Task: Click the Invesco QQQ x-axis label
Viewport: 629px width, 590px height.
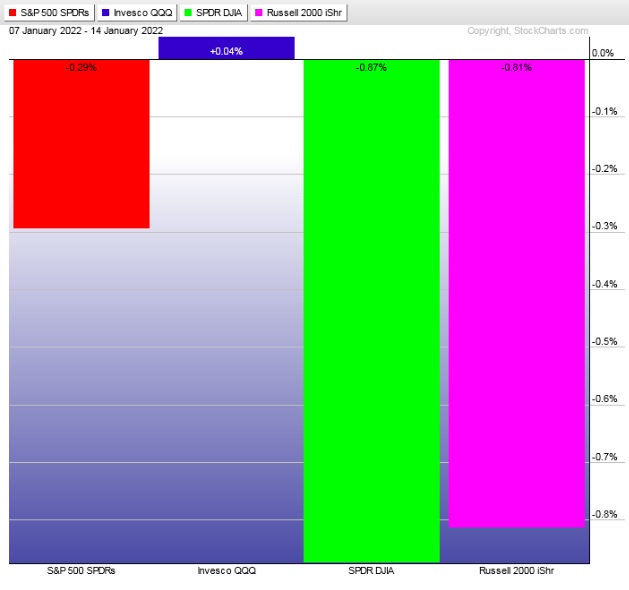Action: [x=227, y=570]
